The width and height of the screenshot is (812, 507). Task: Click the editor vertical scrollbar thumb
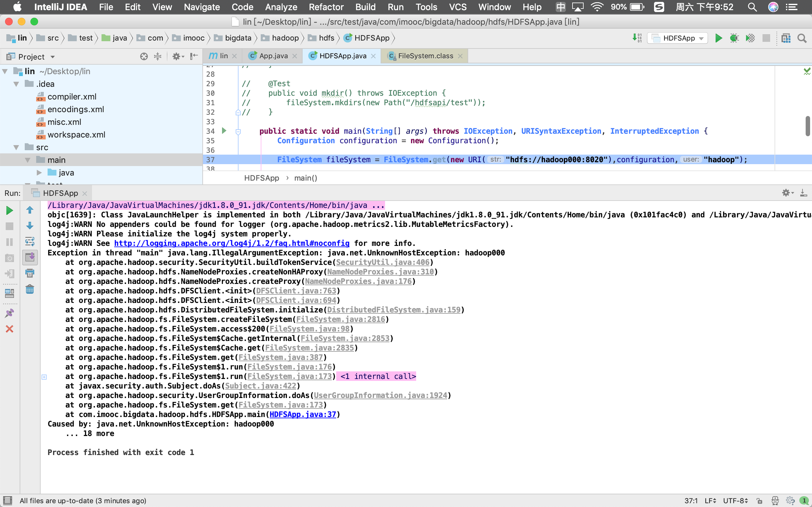(x=807, y=126)
